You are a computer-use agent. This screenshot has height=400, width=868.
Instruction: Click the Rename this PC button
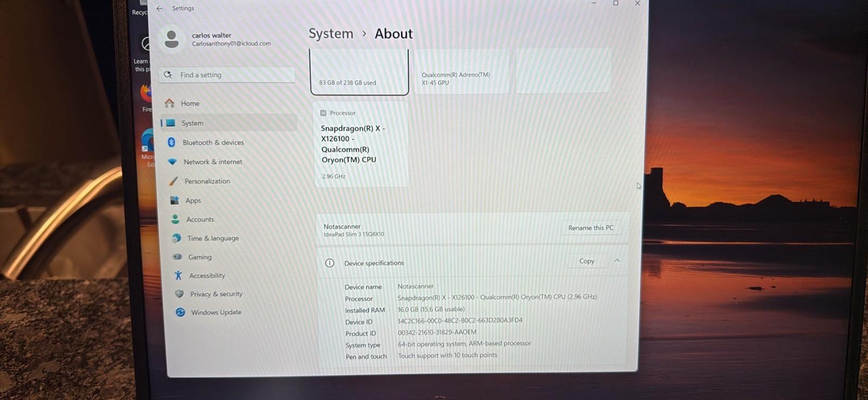coord(591,228)
